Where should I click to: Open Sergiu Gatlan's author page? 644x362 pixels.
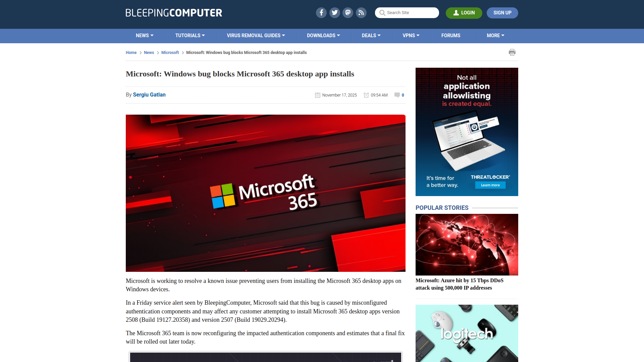pos(149,95)
